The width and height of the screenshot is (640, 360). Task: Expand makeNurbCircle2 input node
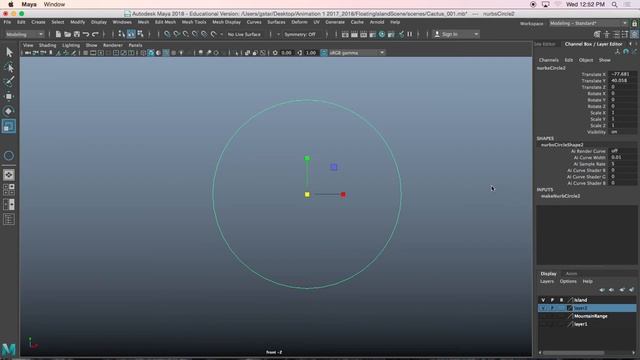pyautogui.click(x=560, y=196)
